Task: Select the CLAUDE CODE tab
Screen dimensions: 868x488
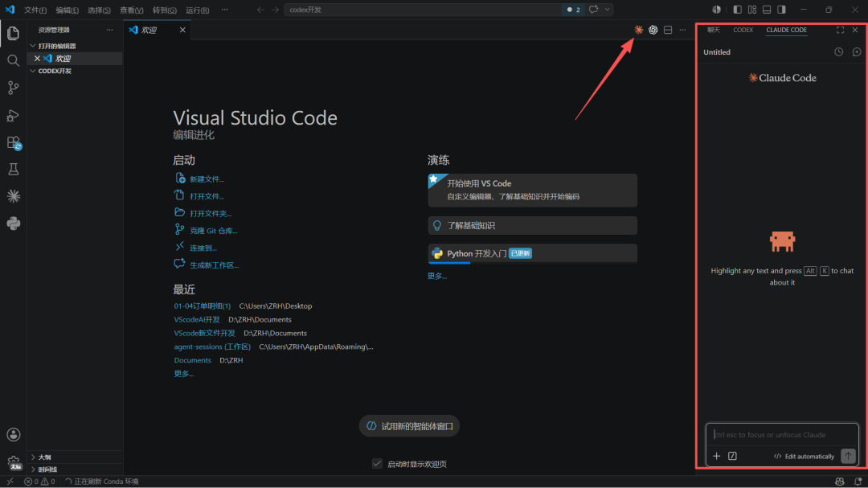Action: point(786,30)
